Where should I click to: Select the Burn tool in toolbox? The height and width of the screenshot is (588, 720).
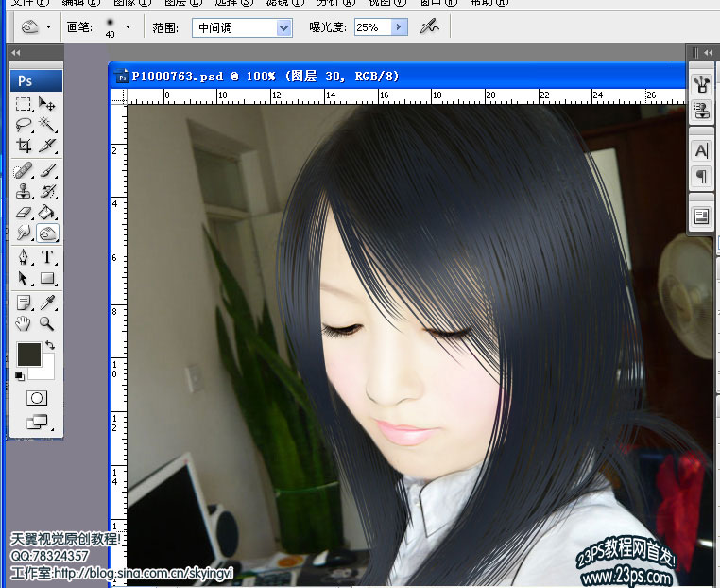tap(47, 233)
